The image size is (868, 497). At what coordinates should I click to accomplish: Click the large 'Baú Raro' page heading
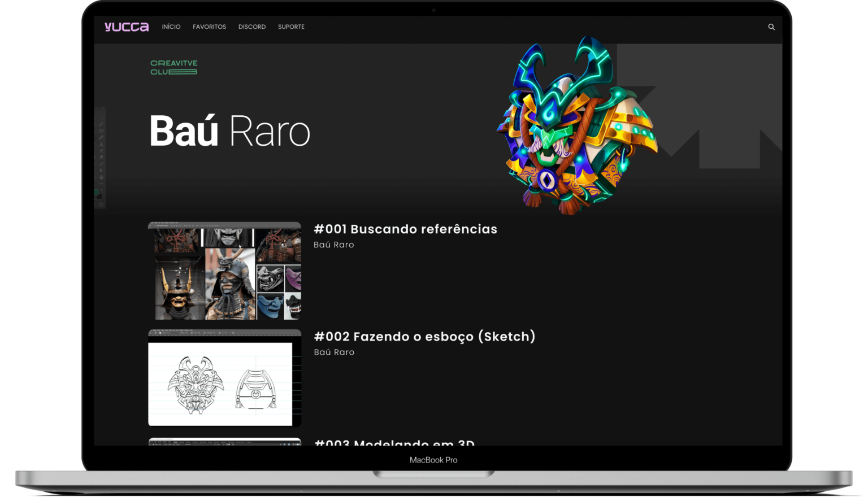click(x=229, y=131)
